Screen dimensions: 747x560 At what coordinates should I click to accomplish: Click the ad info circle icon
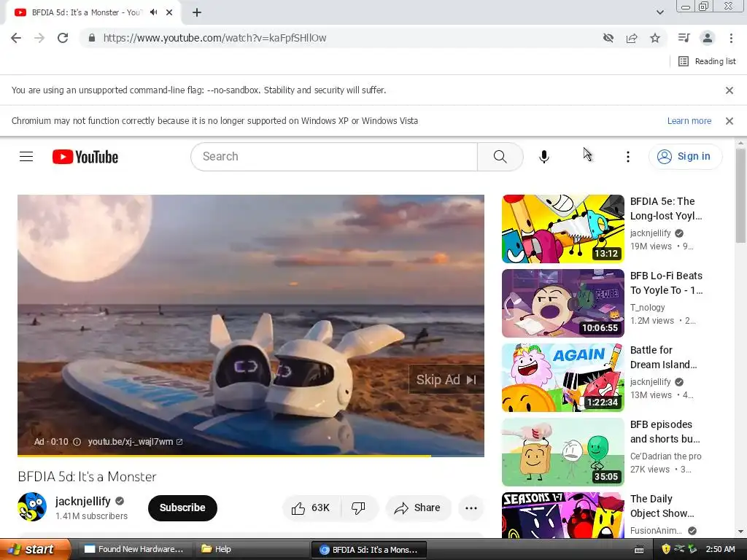[77, 442]
